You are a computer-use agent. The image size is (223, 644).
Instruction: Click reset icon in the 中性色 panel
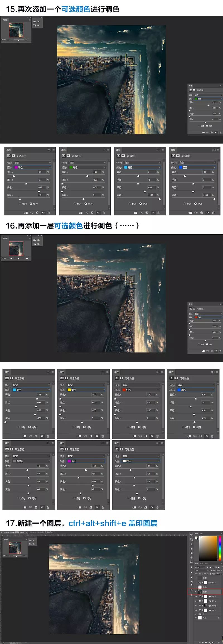point(36,507)
